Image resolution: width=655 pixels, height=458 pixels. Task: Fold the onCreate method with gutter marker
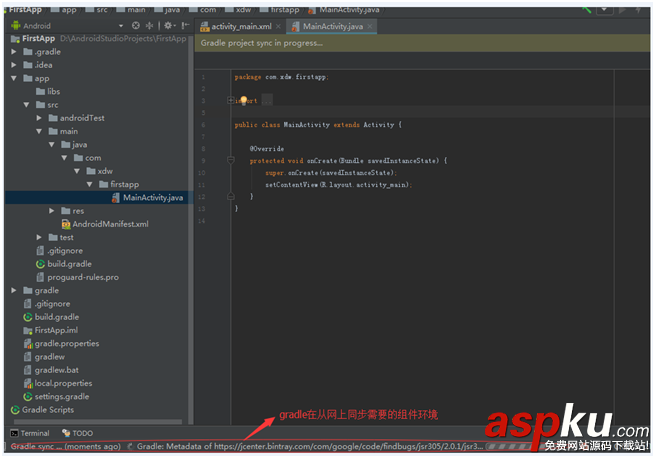coord(230,160)
